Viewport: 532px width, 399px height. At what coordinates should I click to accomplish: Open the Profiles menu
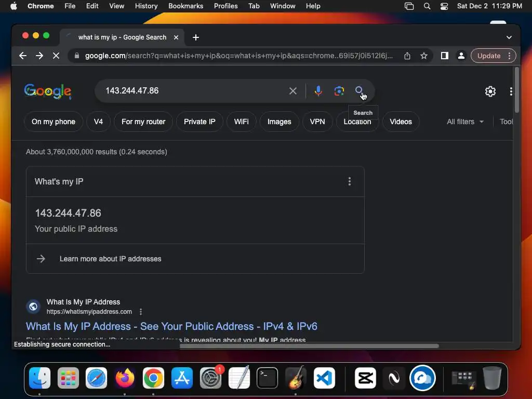click(225, 6)
